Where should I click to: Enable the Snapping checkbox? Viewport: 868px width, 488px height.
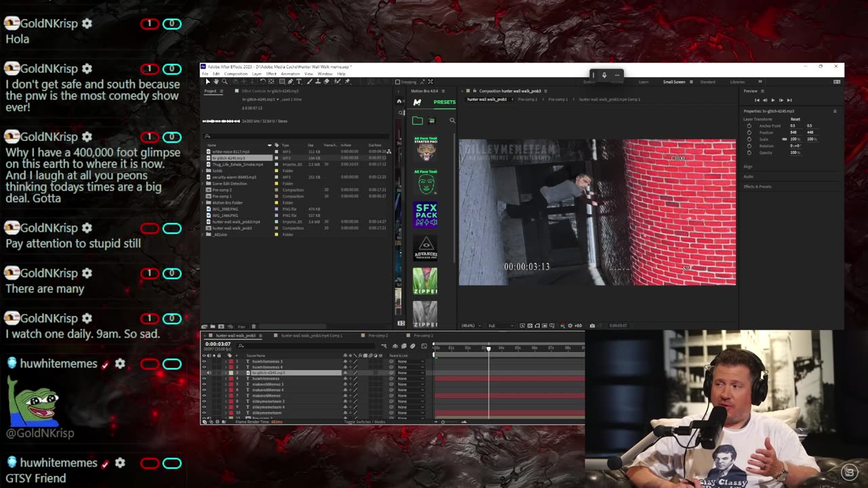coord(397,82)
